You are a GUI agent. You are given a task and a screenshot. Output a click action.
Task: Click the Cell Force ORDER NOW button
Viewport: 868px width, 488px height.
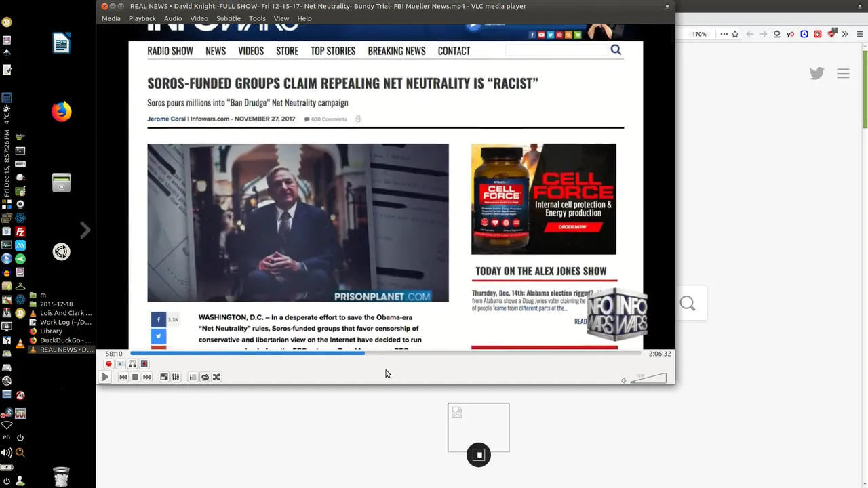pos(572,227)
